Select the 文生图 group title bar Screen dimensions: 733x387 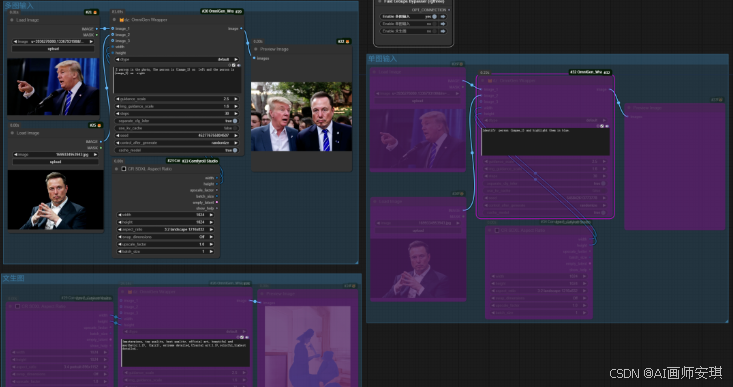pos(181,278)
